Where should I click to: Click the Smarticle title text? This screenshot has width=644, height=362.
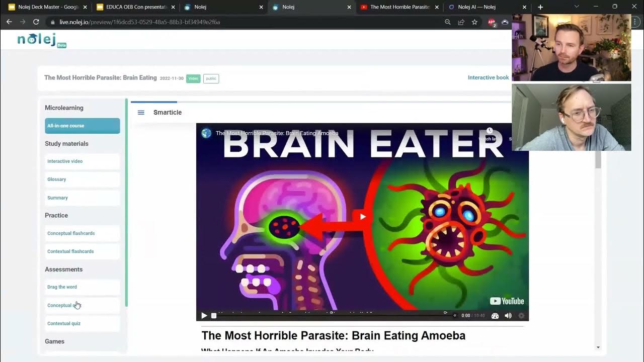click(168, 113)
